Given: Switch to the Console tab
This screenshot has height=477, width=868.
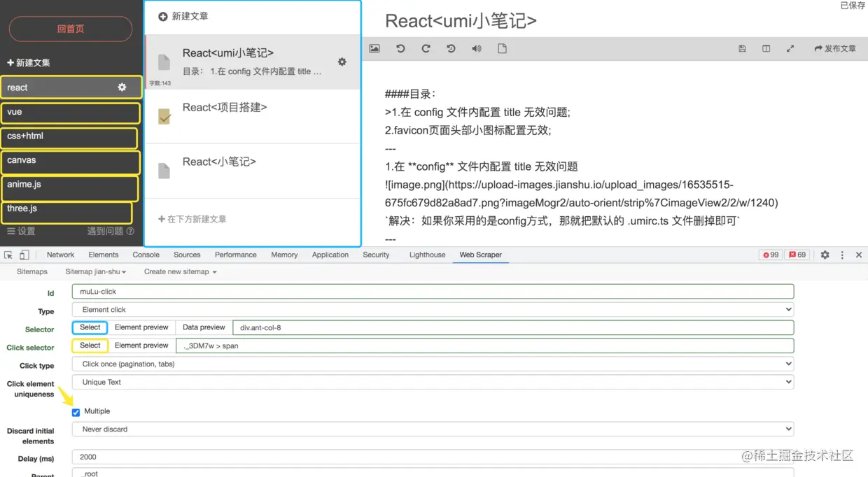Looking at the screenshot, I should [146, 255].
